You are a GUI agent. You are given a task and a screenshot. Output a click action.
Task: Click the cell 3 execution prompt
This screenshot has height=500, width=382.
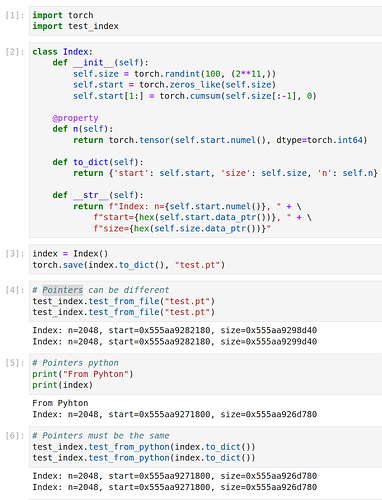click(x=15, y=254)
